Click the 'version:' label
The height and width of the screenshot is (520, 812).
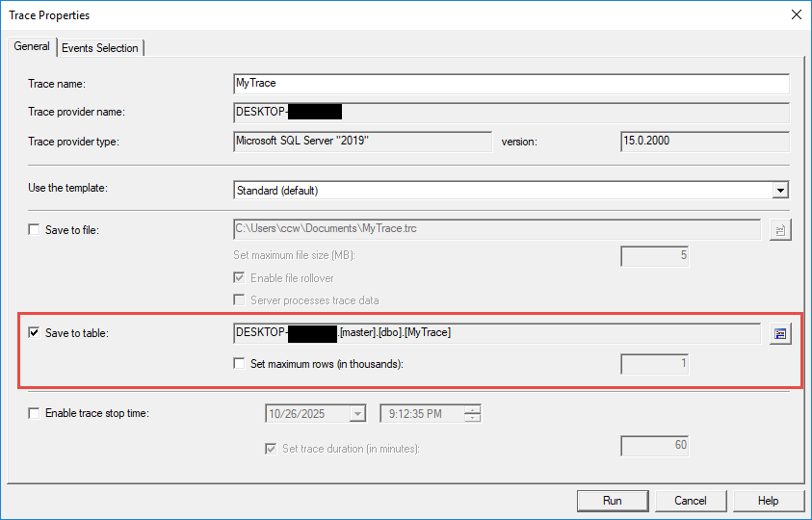click(519, 142)
